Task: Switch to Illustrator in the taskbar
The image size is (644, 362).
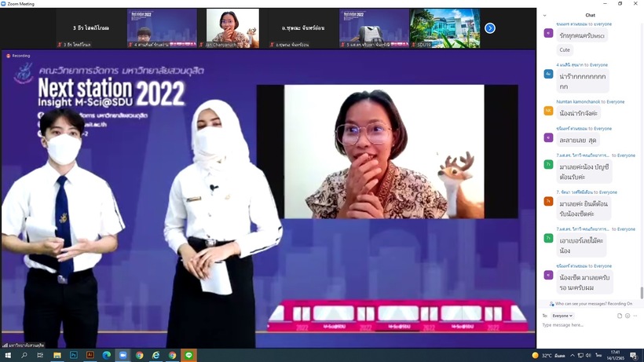Action: click(90, 356)
